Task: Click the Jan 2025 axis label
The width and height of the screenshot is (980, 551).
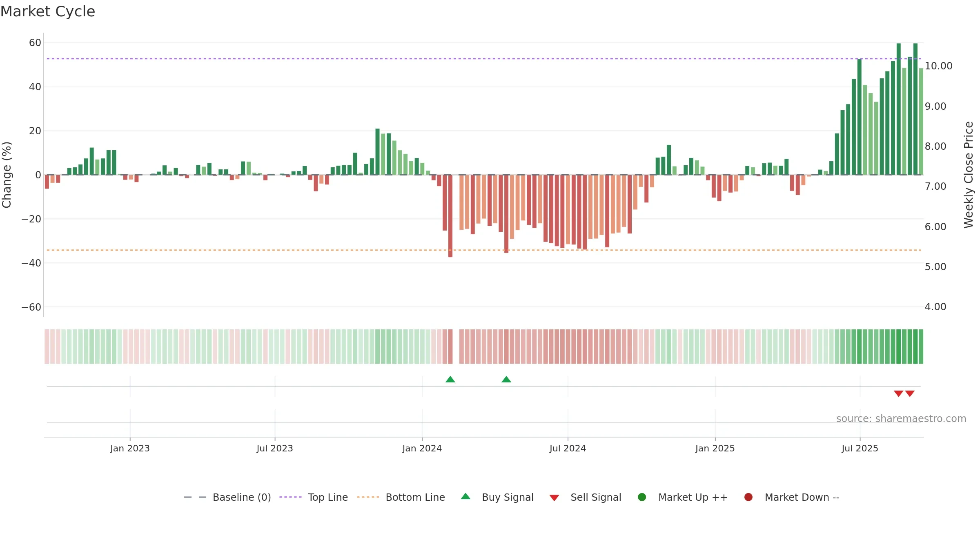Action: 715,448
